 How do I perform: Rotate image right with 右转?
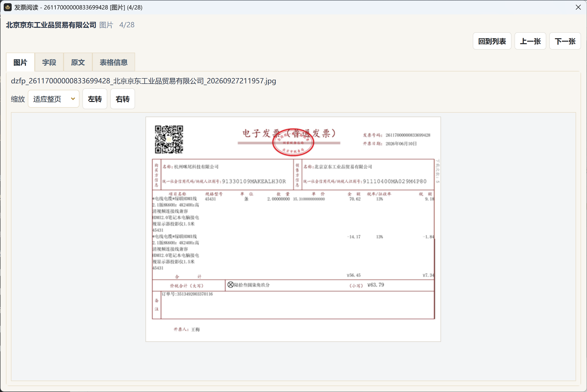click(x=123, y=99)
